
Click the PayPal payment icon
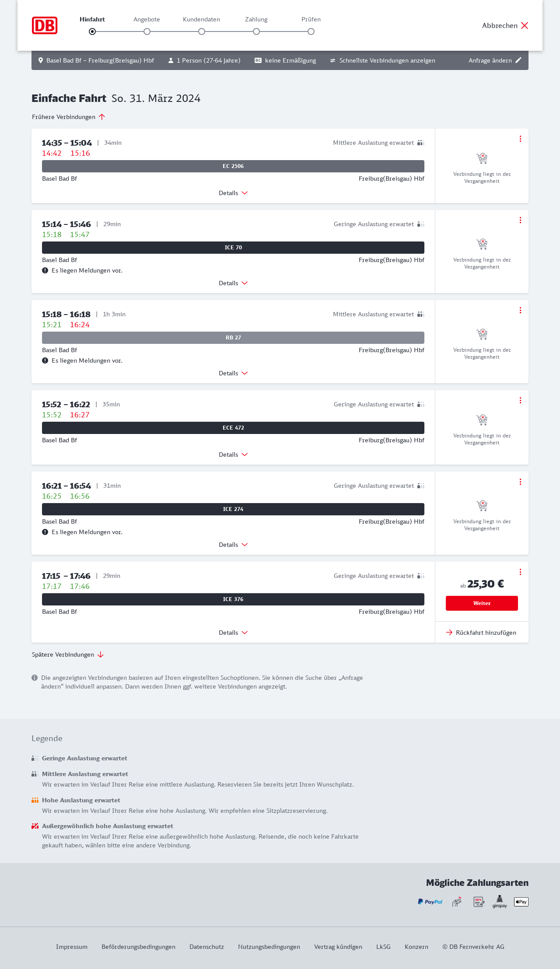coord(430,902)
